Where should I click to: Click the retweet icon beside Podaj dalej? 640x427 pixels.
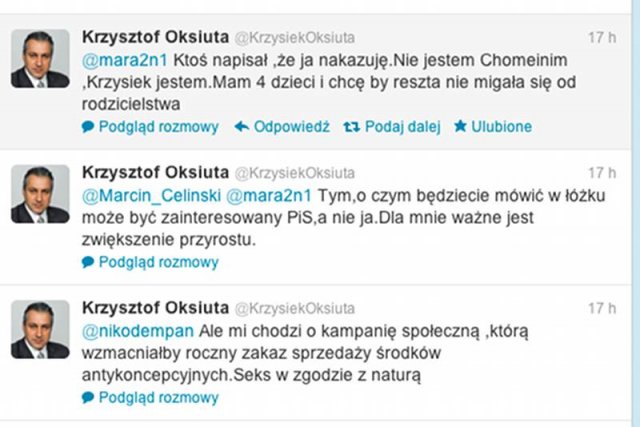[x=350, y=127]
